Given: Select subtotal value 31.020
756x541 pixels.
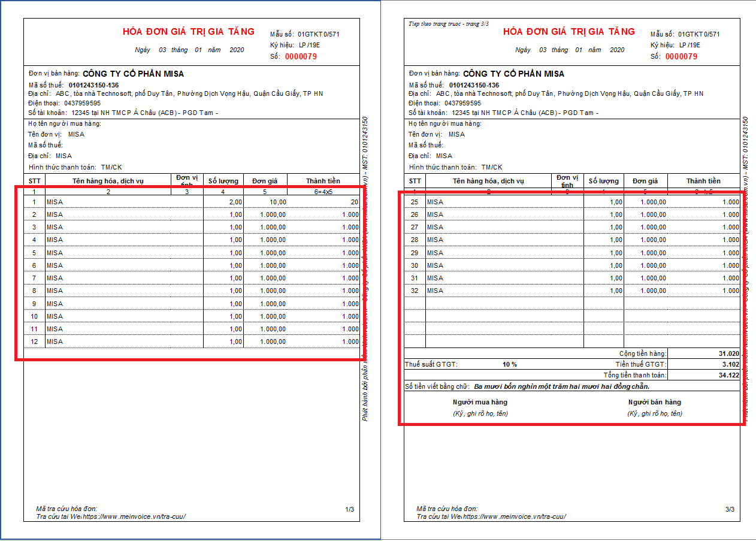Looking at the screenshot, I should pos(729,353).
